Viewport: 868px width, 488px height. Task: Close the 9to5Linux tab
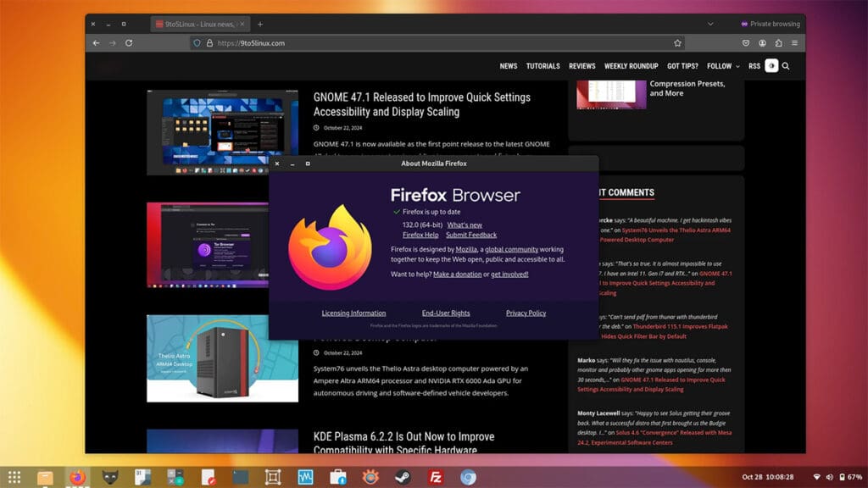click(242, 24)
